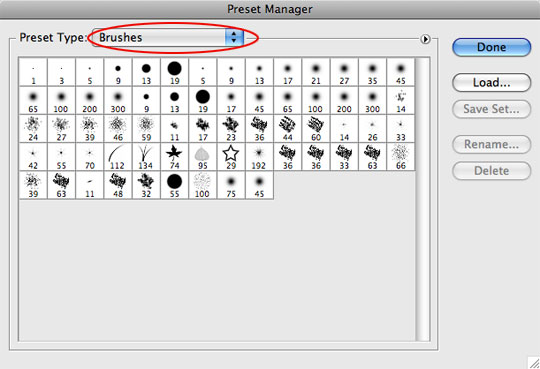Click the Load... button
The image size is (540, 369).
491,83
